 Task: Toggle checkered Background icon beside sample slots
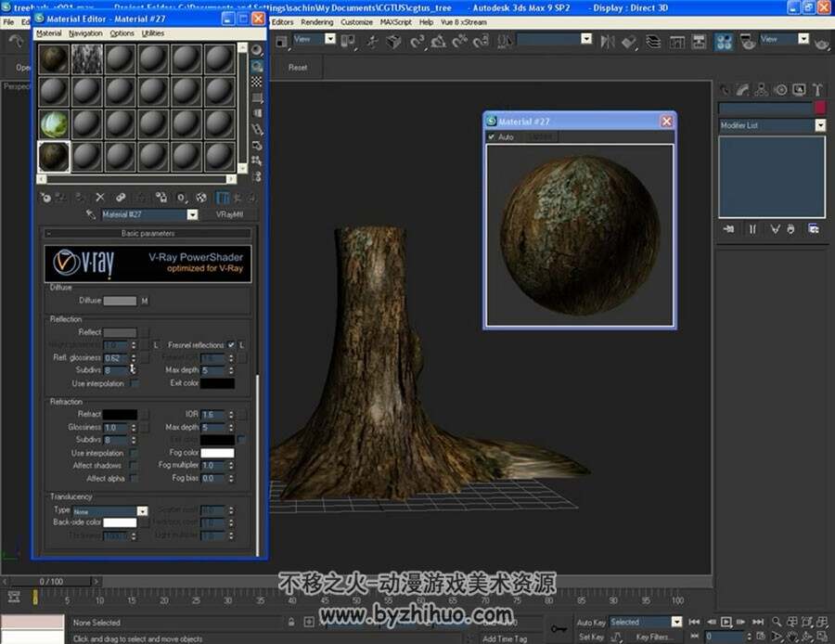pyautogui.click(x=257, y=82)
